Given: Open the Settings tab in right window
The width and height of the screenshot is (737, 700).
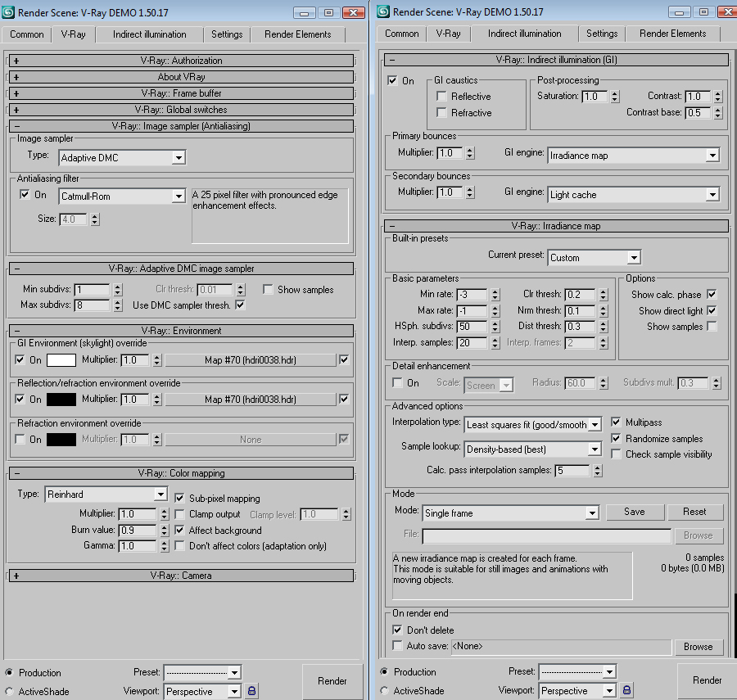Looking at the screenshot, I should pos(602,34).
